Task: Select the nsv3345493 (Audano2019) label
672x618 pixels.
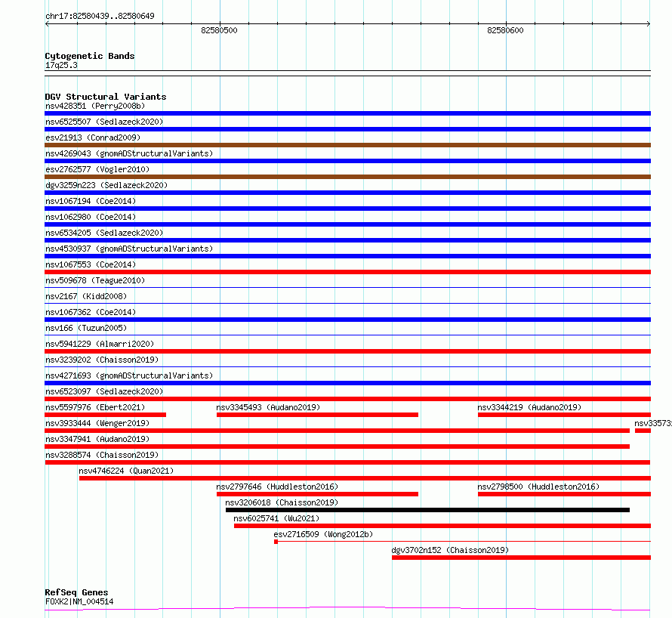Action: [x=268, y=407]
